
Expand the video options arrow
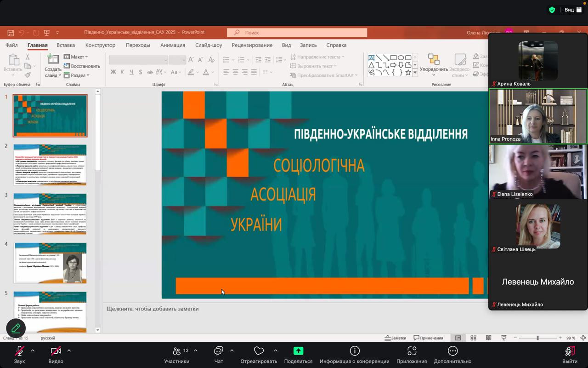click(69, 351)
